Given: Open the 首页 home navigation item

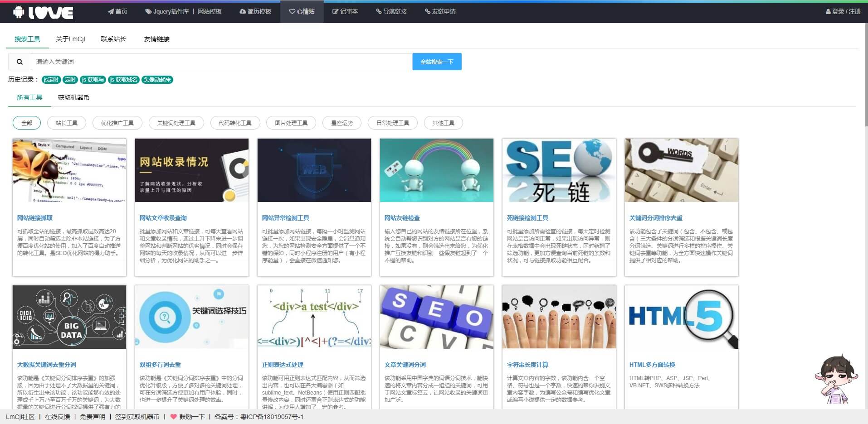Looking at the screenshot, I should (x=117, y=11).
